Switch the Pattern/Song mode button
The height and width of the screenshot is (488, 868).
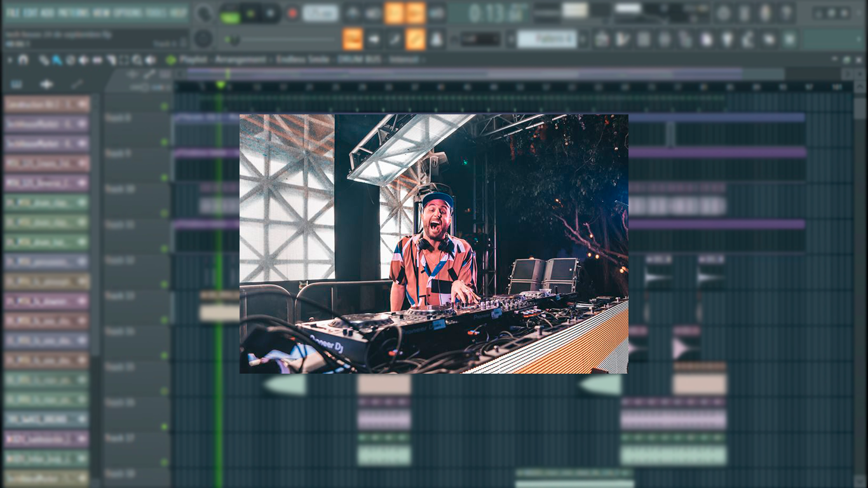(x=229, y=13)
